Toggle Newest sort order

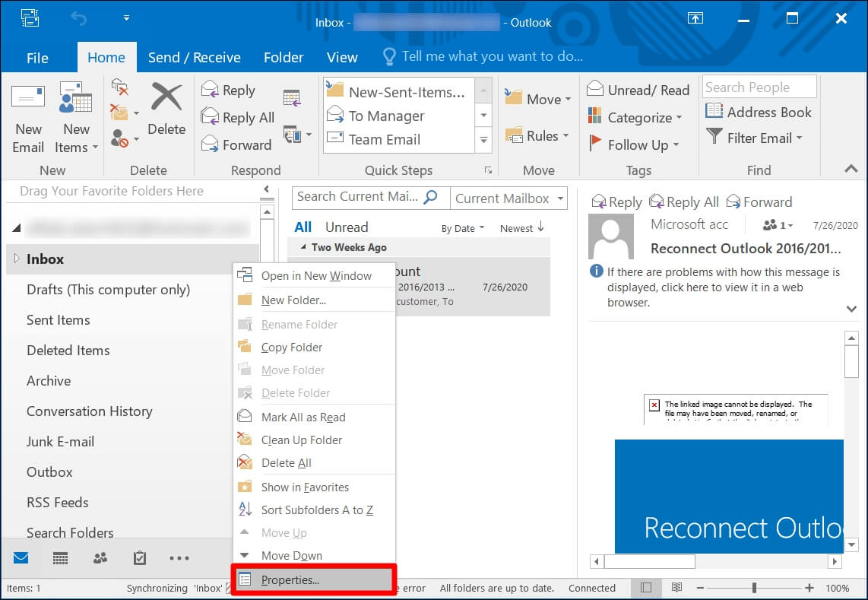click(x=522, y=227)
